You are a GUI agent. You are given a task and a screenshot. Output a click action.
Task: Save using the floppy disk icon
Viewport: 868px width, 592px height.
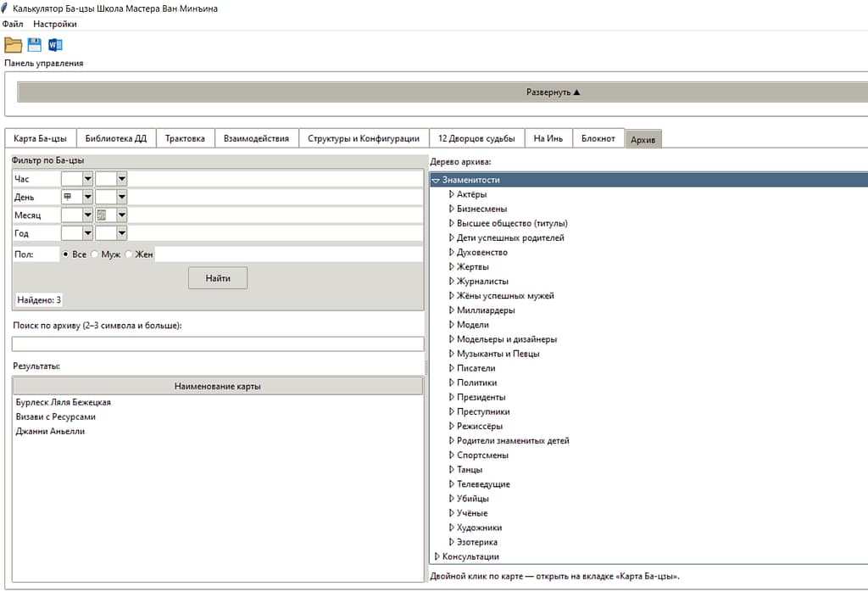click(34, 45)
